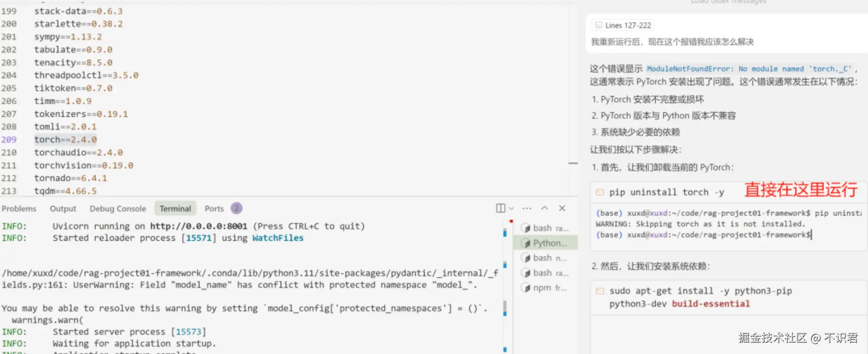The image size is (868, 354).
Task: Click the tomli==2.0.1 line
Action: pos(65,127)
